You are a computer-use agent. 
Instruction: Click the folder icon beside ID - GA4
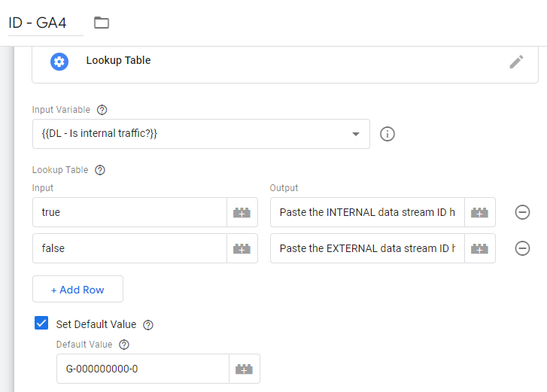click(102, 23)
